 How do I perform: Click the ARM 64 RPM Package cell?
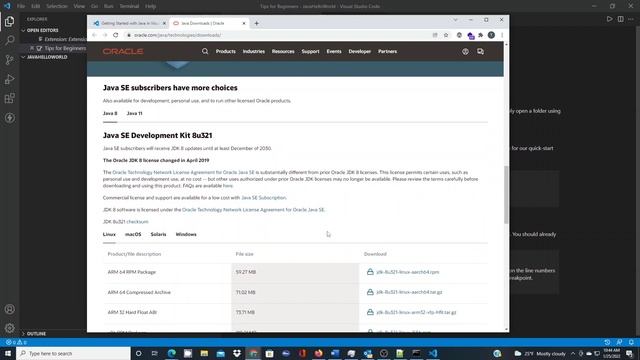coord(167,272)
